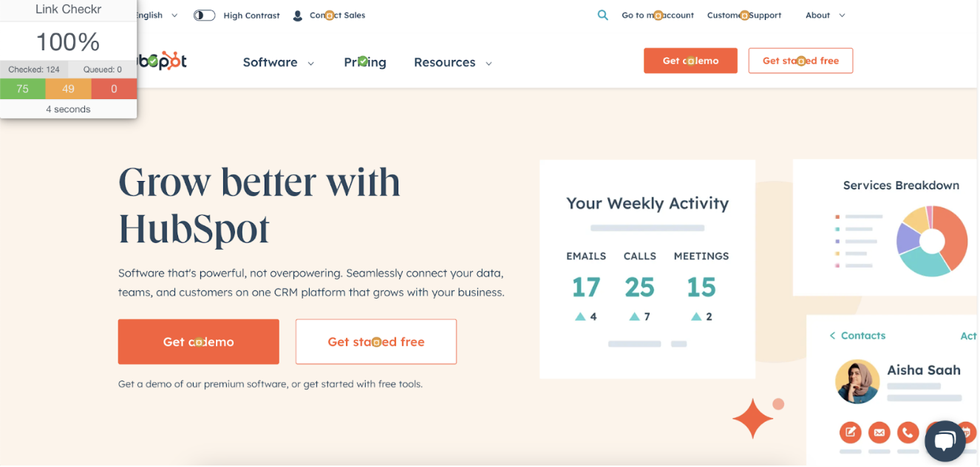Click the green 75 valid links count
Image resolution: width=980 pixels, height=467 pixels.
pos(23,89)
